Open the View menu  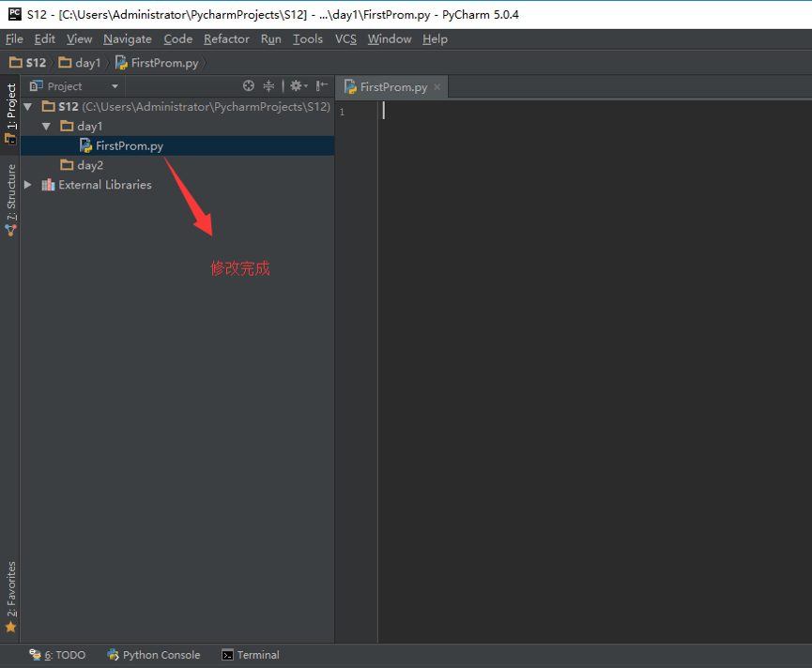(x=79, y=38)
